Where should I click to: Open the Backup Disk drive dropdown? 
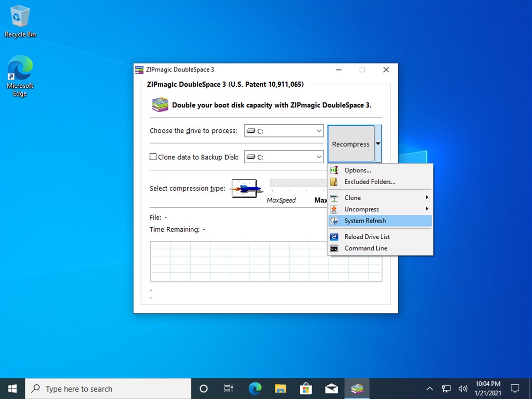point(318,157)
